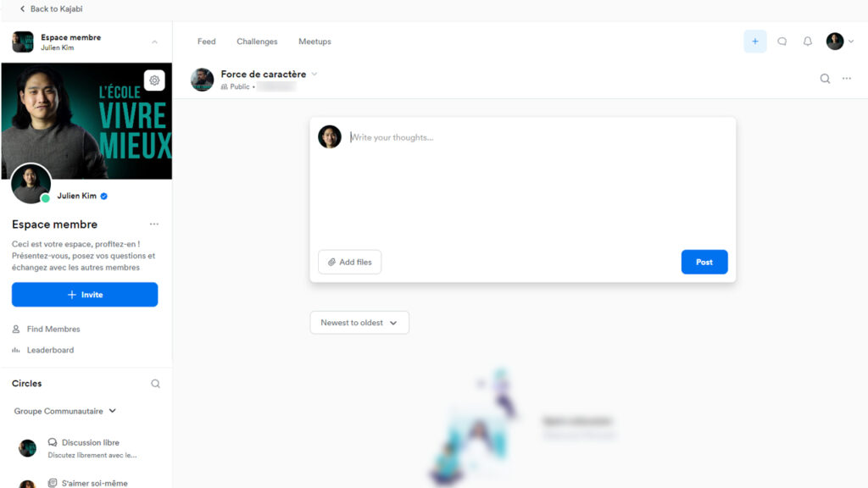The width and height of the screenshot is (868, 488).
Task: Expand the Force de caractère dropdown chevron
Action: [x=314, y=75]
